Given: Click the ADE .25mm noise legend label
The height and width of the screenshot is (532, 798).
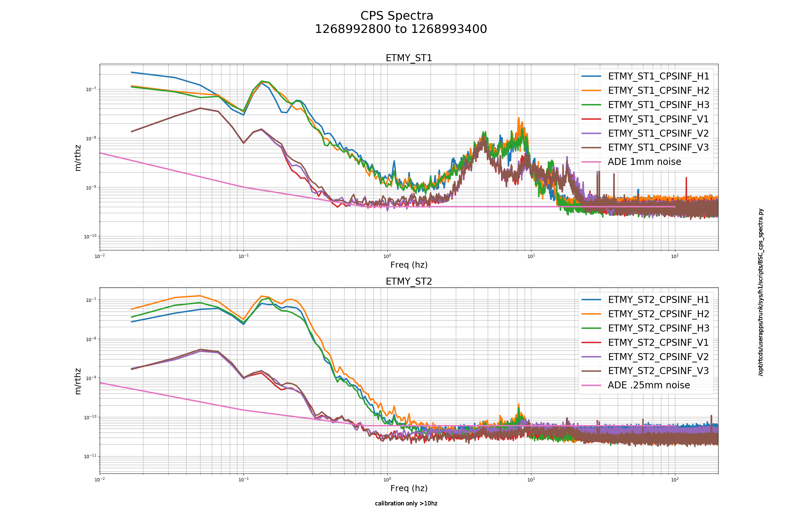Looking at the screenshot, I should [649, 385].
